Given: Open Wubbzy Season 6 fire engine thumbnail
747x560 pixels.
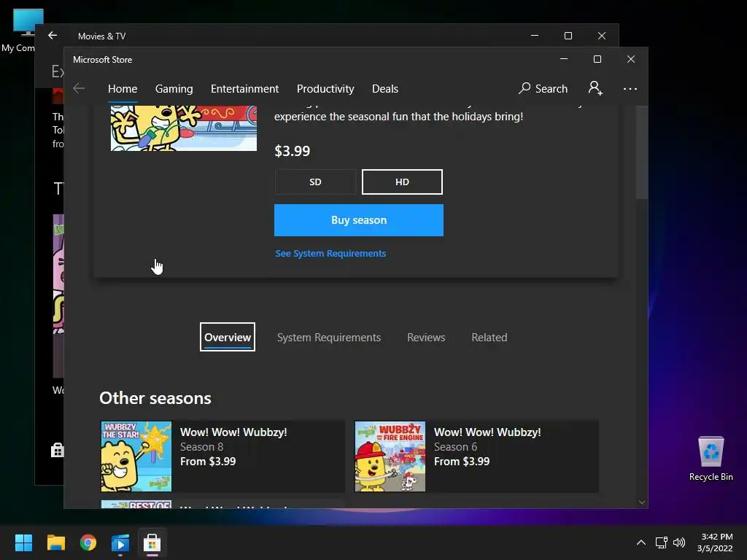Looking at the screenshot, I should tap(390, 456).
